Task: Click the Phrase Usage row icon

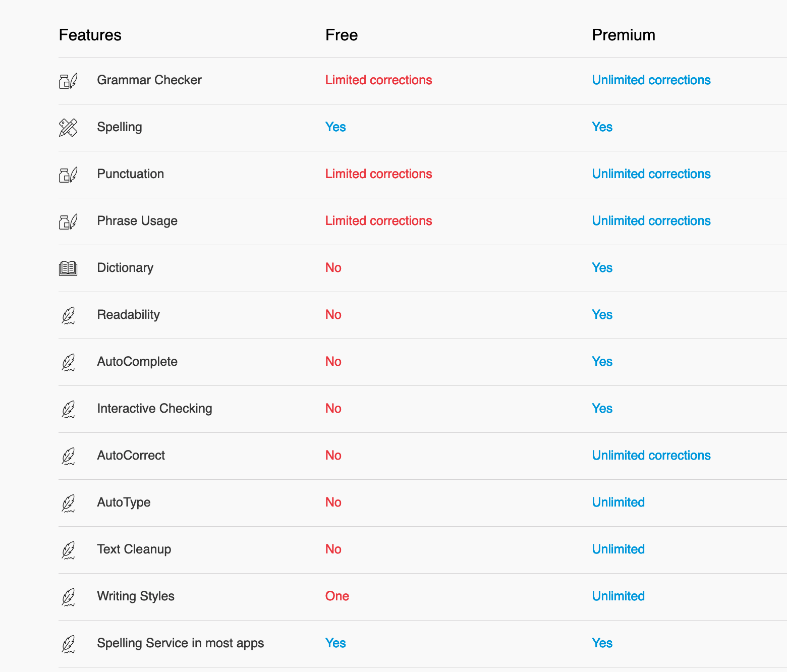Action: tap(68, 221)
